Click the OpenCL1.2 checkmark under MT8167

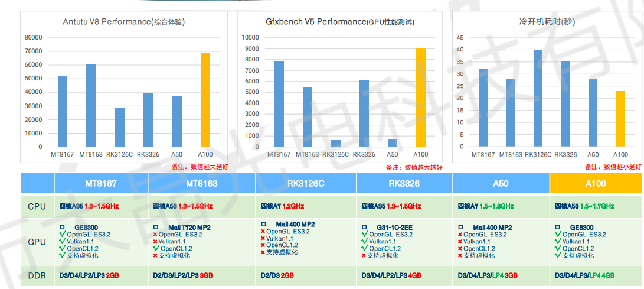tap(63, 248)
